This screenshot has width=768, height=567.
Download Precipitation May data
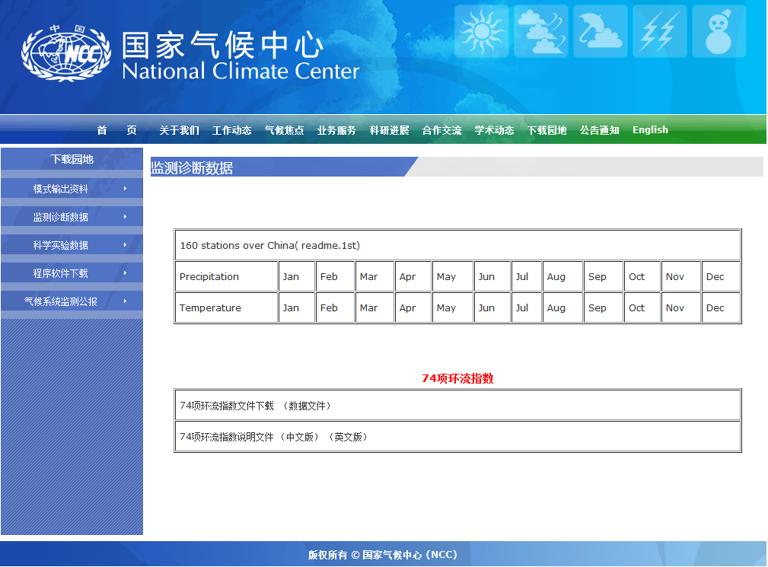coord(446,277)
